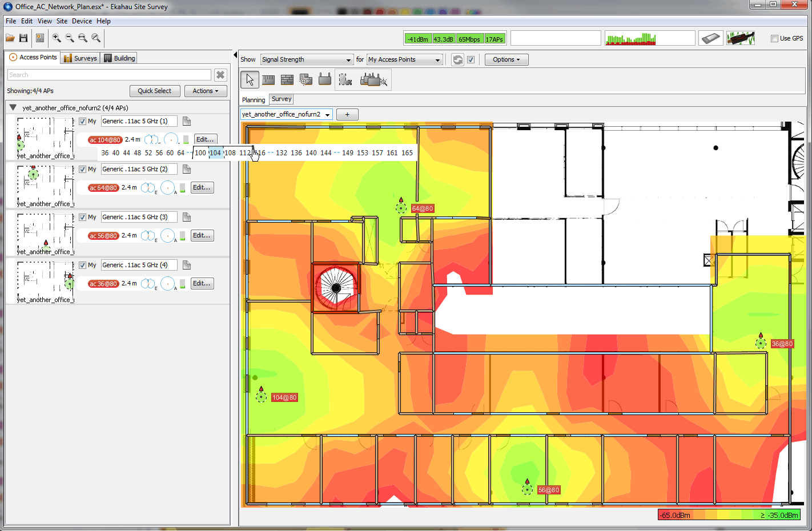Image resolution: width=812 pixels, height=531 pixels.
Task: Select the scale ruler tool
Action: click(268, 80)
